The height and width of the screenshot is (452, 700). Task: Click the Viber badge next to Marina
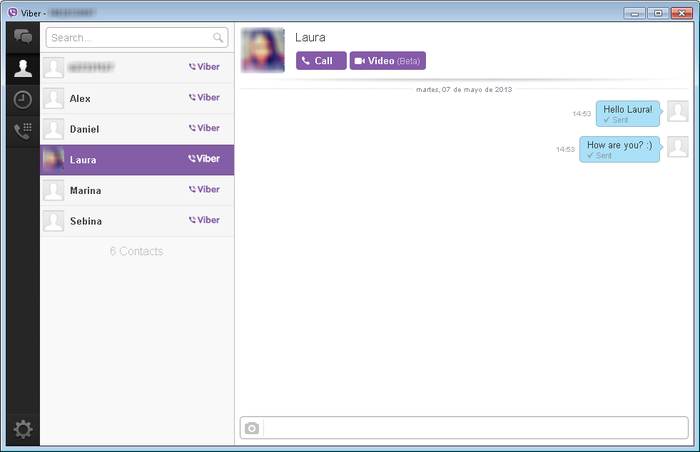coord(204,189)
